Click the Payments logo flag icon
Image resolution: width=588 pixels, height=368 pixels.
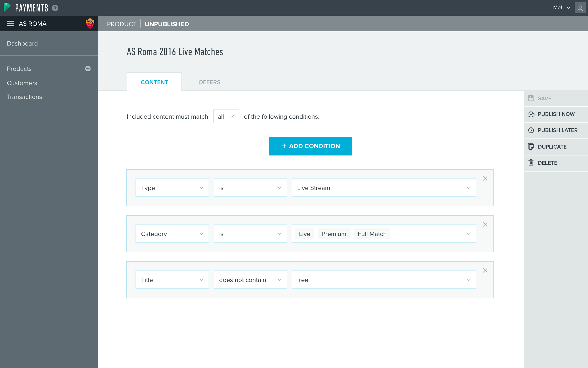pyautogui.click(x=7, y=8)
